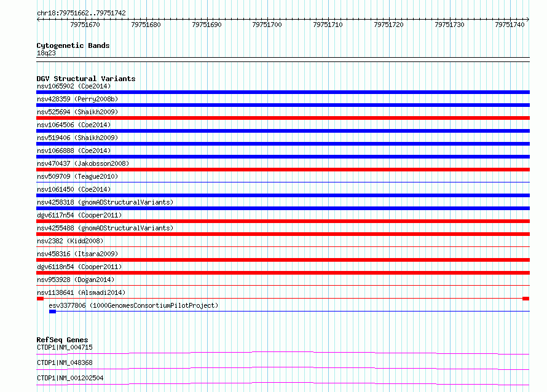Click the nsv1061450 (Coe2014) label
This screenshot has height=392, width=547.
point(74,189)
